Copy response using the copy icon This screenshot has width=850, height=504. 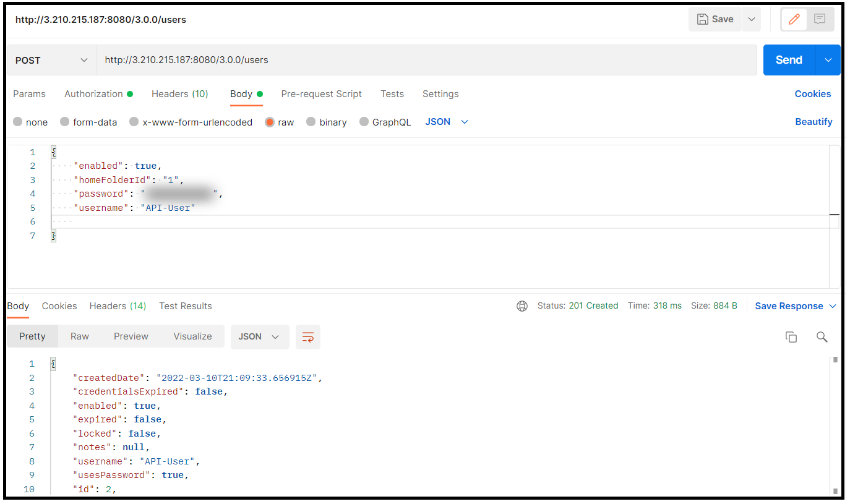[791, 337]
